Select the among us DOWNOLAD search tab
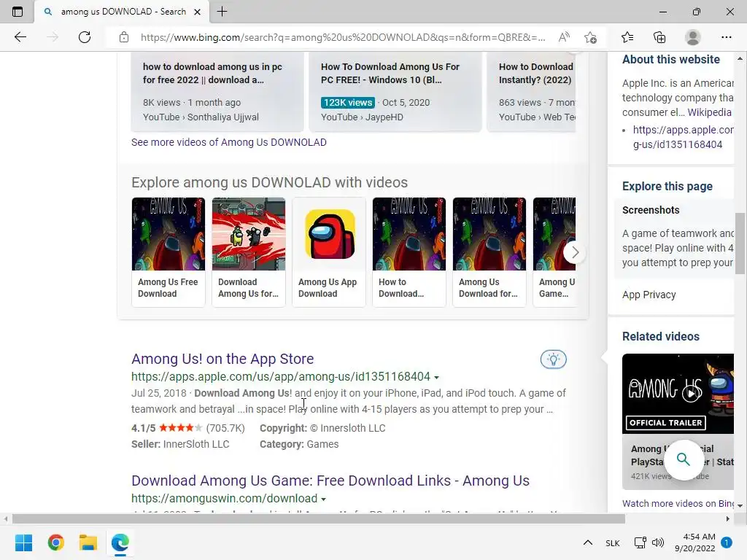The height and width of the screenshot is (560, 747). tap(122, 12)
